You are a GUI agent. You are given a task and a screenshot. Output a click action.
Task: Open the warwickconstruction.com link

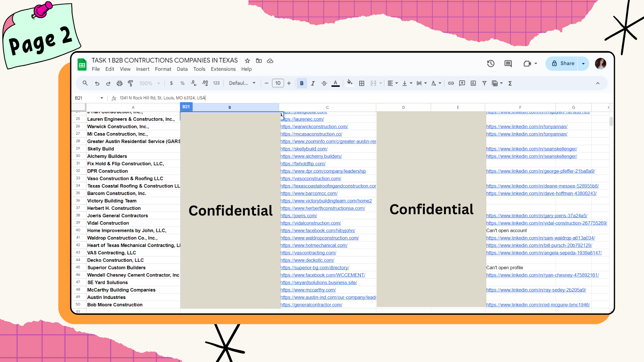(314, 127)
